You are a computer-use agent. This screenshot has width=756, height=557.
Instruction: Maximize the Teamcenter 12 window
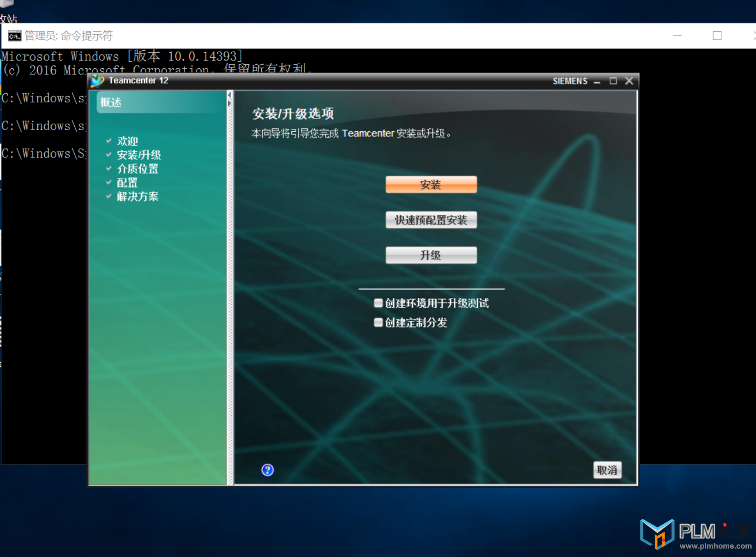coord(613,81)
